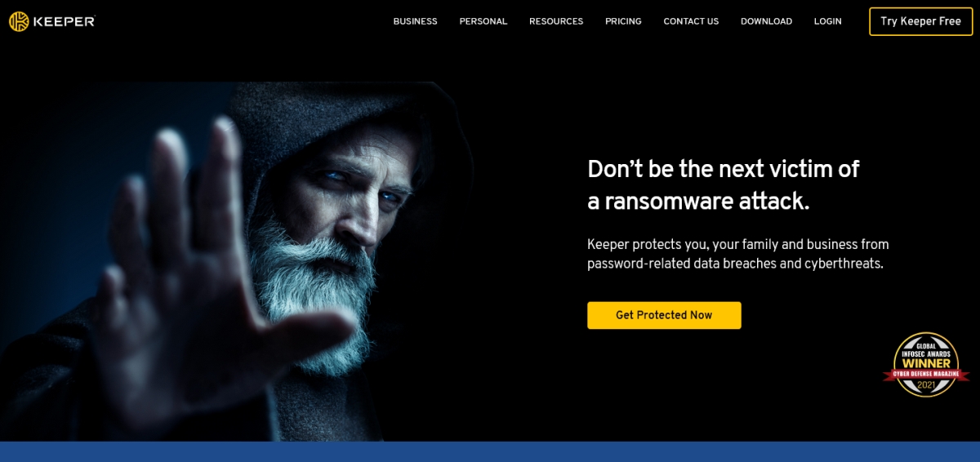Viewport: 980px width, 462px height.
Task: Click the red Cyber Defense Magazine ribbon
Action: click(926, 373)
